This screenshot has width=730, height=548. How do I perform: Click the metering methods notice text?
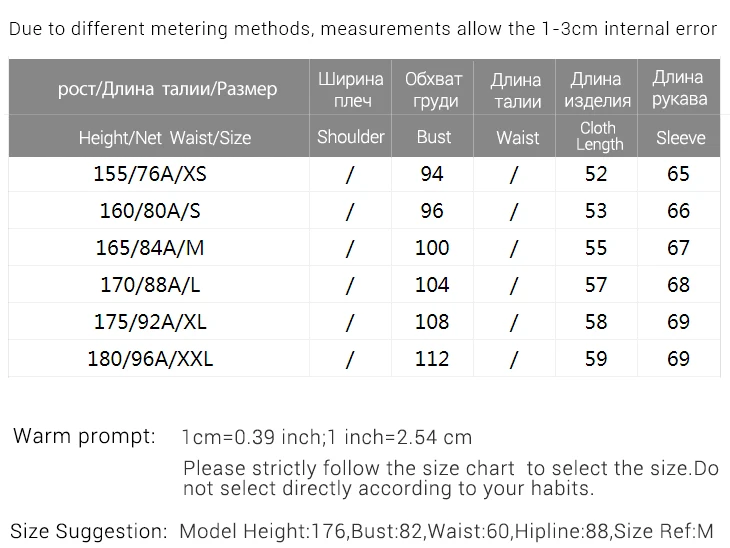(x=363, y=29)
